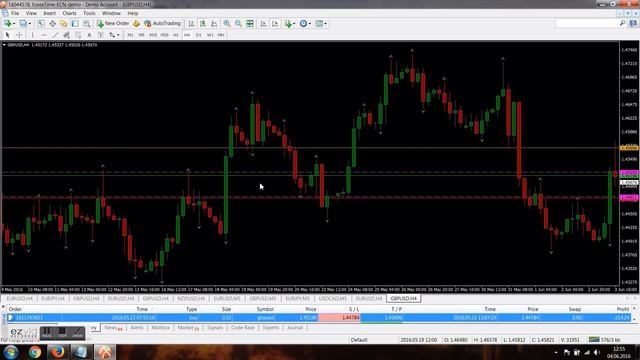This screenshot has height=360, width=640.
Task: Open the File menu
Action: [x=15, y=13]
